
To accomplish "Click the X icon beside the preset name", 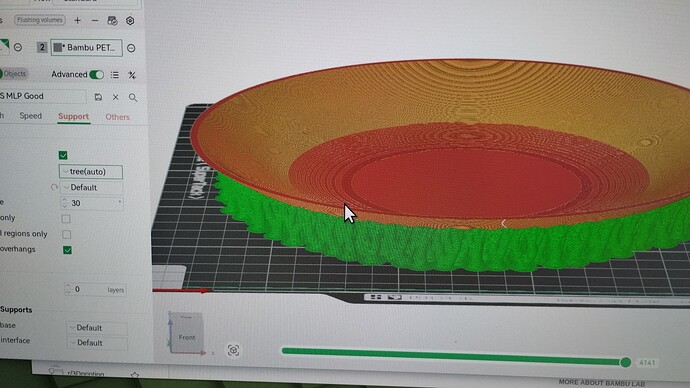I will pos(115,97).
